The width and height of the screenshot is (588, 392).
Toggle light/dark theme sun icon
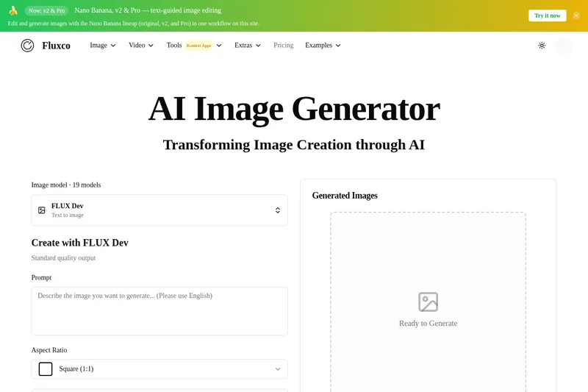[x=542, y=46]
